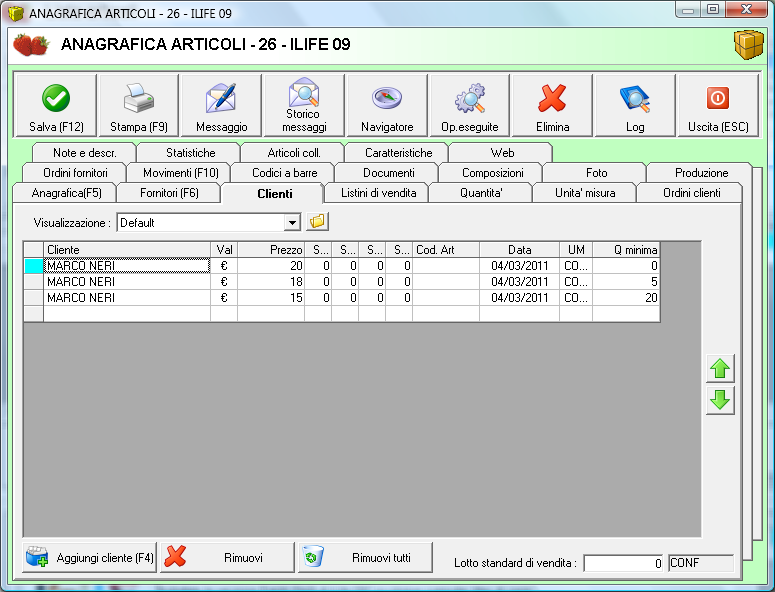The image size is (775, 592).
Task: Click the Elimina red cross button
Action: click(553, 105)
